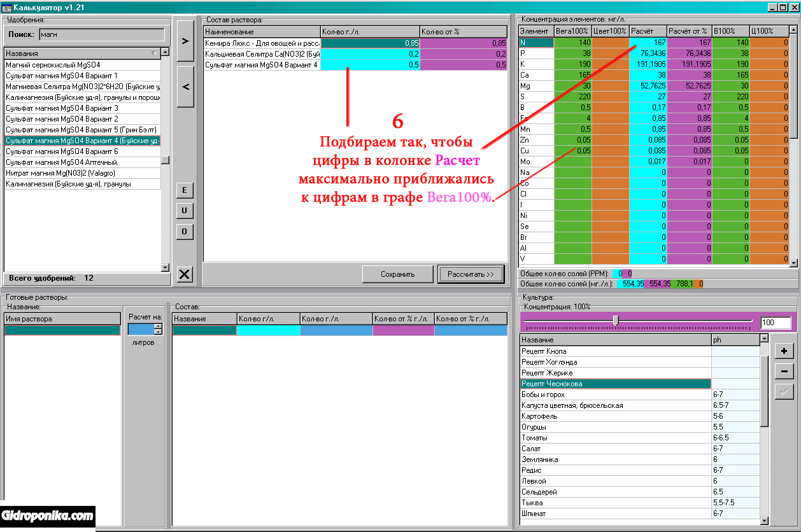Viewport: 801px width, 532px height.
Task: Click the O button
Action: click(184, 231)
